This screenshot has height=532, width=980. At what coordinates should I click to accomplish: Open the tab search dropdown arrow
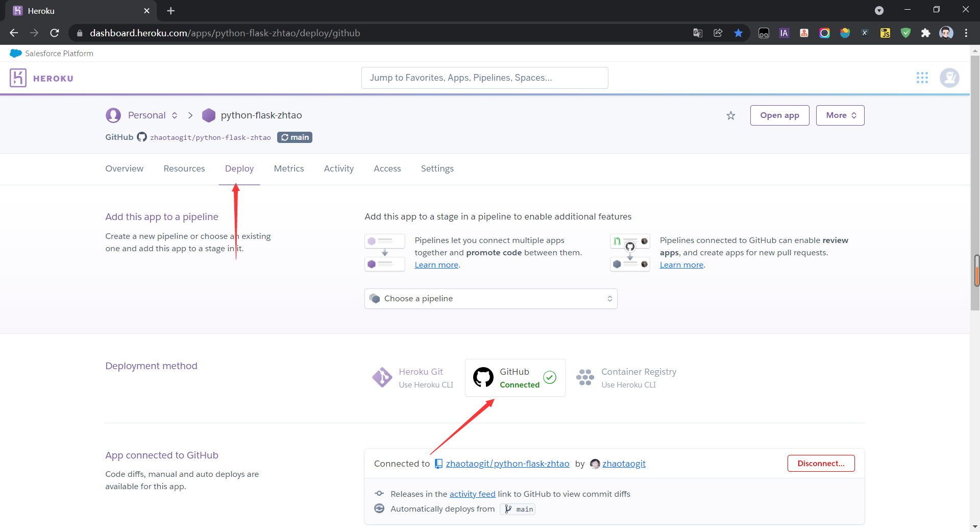click(x=879, y=11)
